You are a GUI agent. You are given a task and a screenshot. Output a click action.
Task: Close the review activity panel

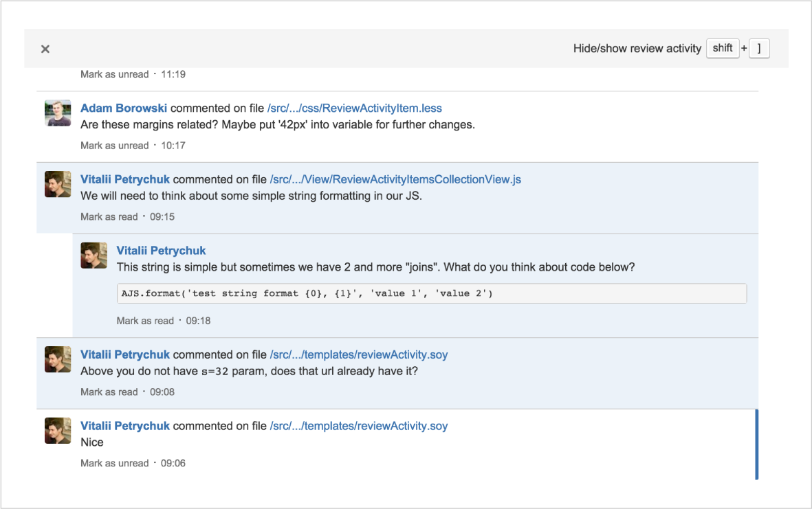(x=45, y=49)
